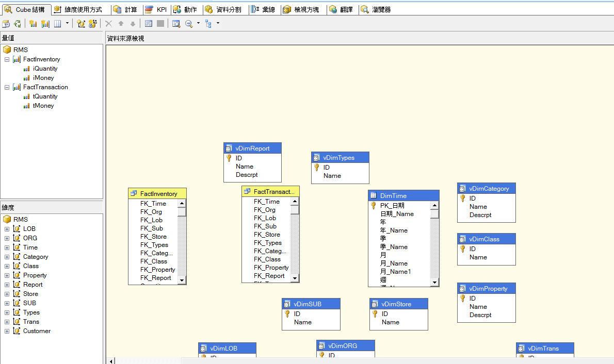Click the New Linked Object icon
Image resolution: width=614 pixels, height=364 pixels.
pyautogui.click(x=93, y=24)
